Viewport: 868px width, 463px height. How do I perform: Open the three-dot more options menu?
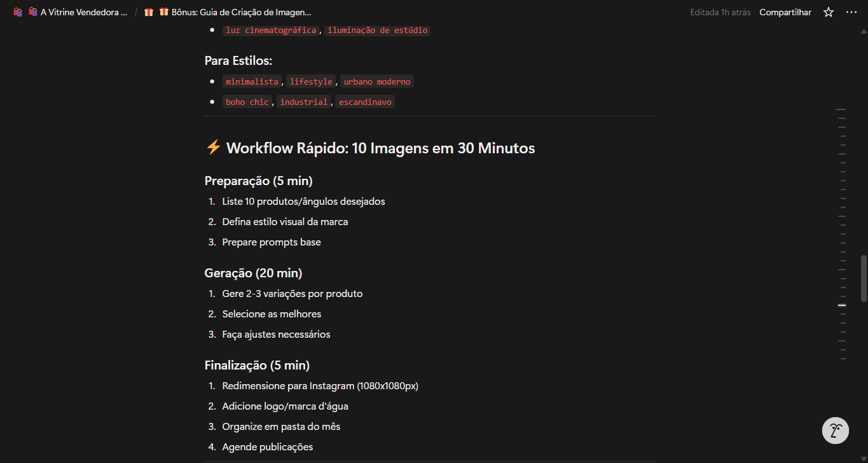(851, 11)
